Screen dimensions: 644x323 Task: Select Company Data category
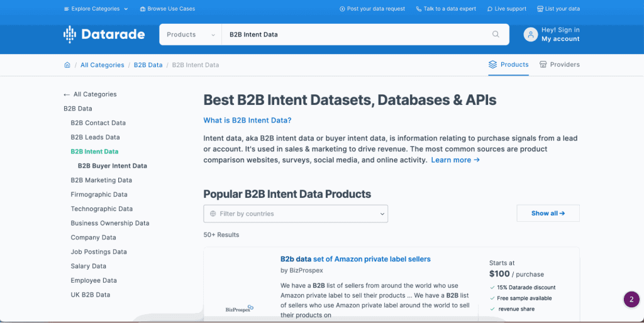[x=93, y=238]
